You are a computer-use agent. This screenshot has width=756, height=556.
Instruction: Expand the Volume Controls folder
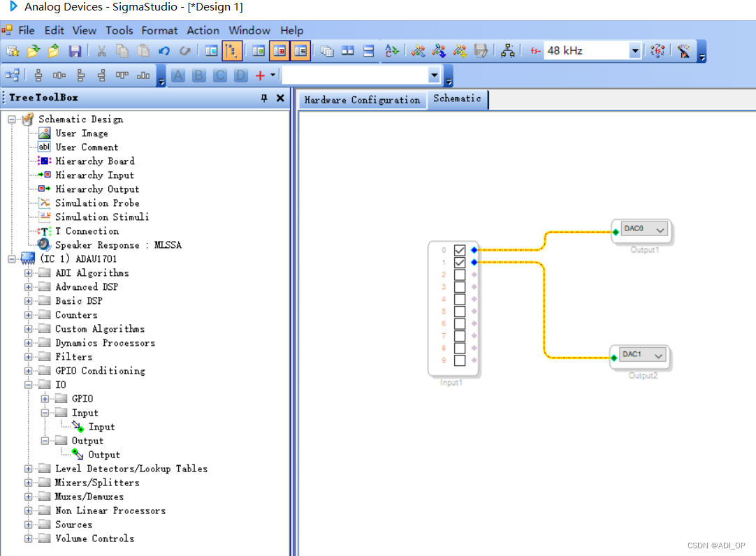point(29,539)
